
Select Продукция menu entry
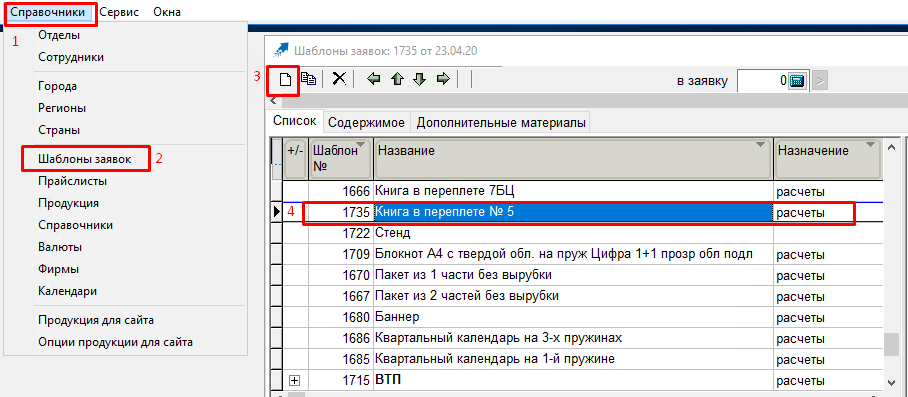(x=68, y=203)
